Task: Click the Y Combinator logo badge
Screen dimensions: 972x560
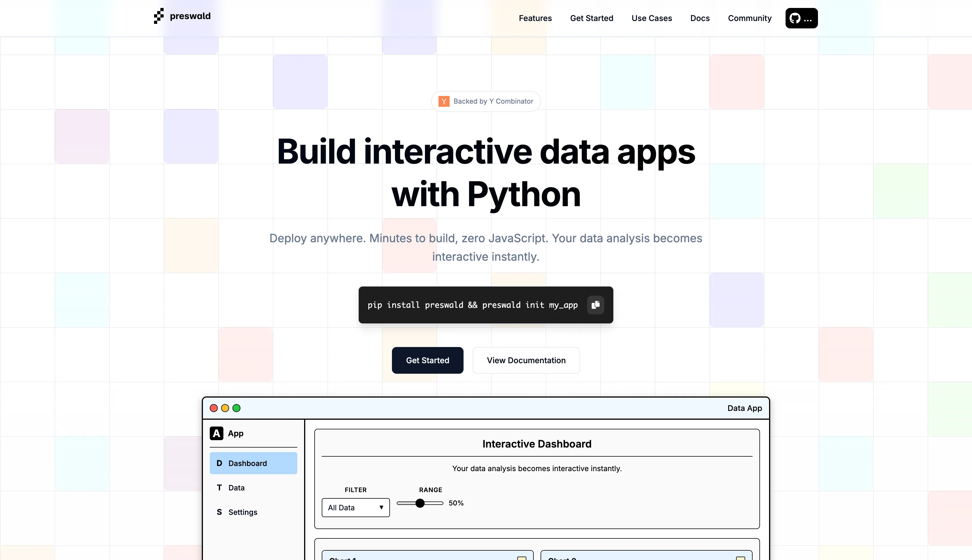Action: tap(444, 101)
